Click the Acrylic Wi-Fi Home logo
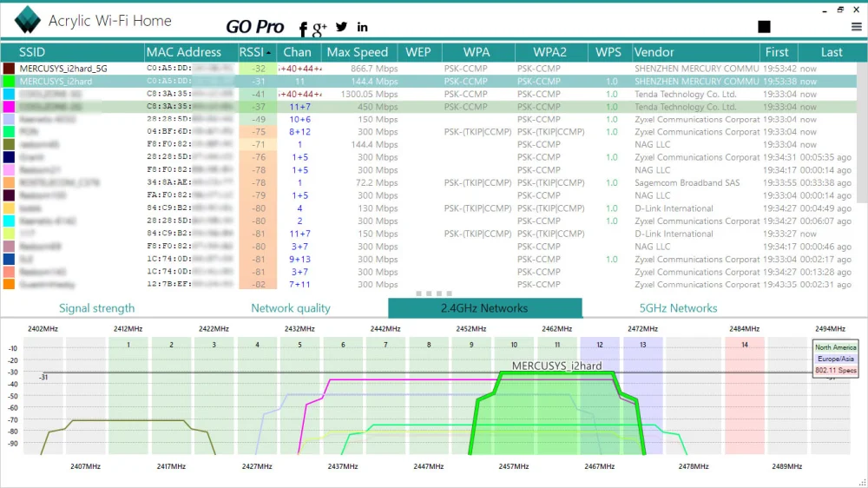Screen dimensions: 868x488 [27, 20]
